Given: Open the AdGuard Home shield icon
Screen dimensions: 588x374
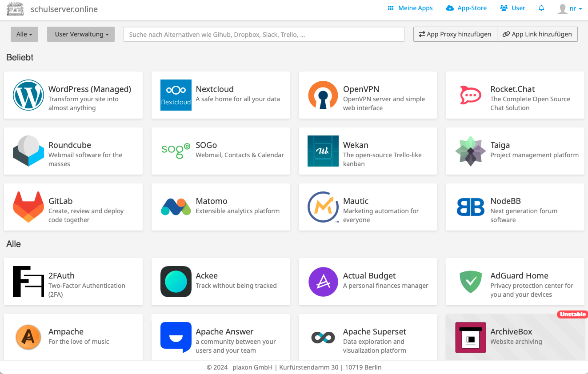Looking at the screenshot, I should (471, 282).
